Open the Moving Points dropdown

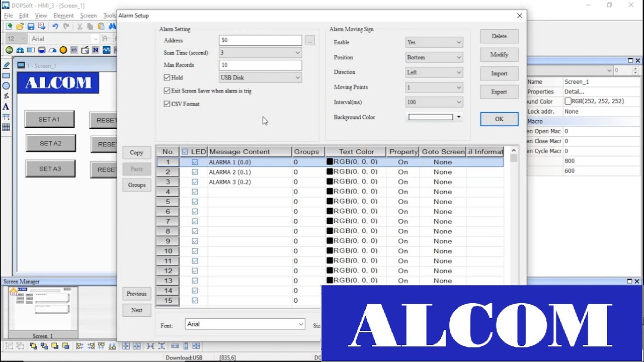click(x=434, y=87)
